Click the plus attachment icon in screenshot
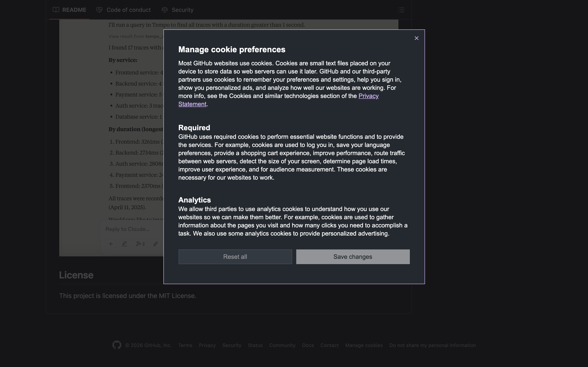Image resolution: width=588 pixels, height=367 pixels. [x=111, y=244]
